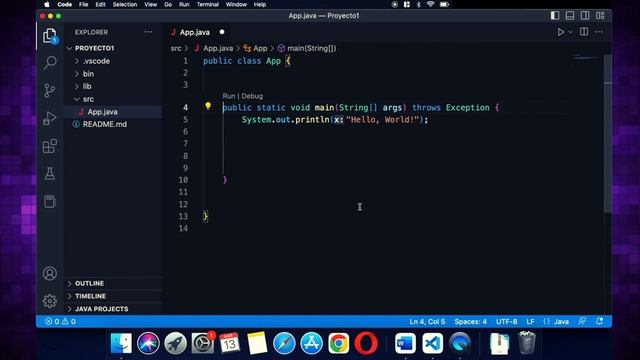The image size is (640, 360).
Task: Change indentation via Spaces: 4
Action: tap(471, 321)
